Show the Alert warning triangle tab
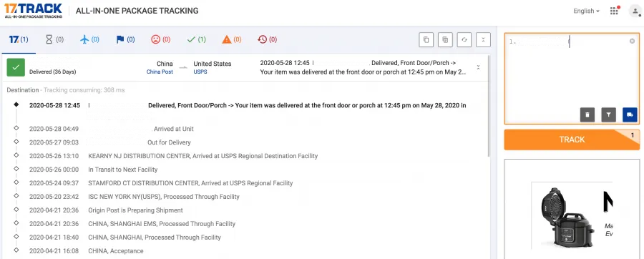This screenshot has width=644, height=259. click(232, 40)
